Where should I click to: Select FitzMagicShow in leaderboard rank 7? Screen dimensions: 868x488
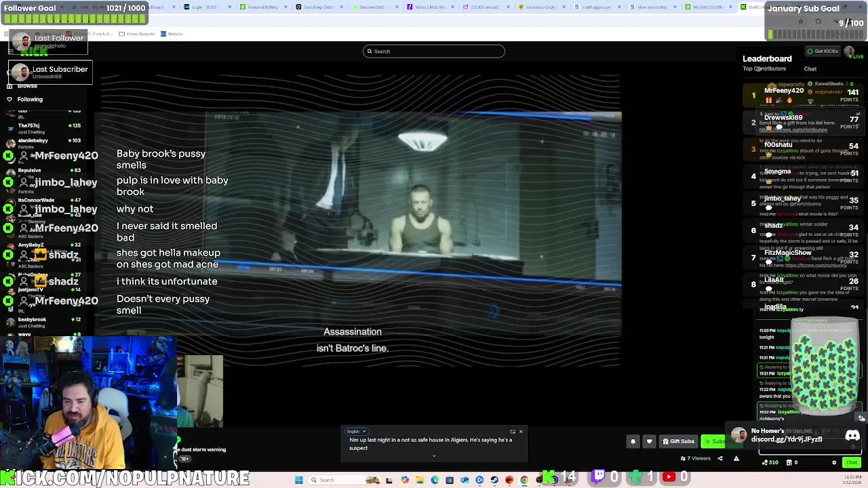tap(787, 253)
